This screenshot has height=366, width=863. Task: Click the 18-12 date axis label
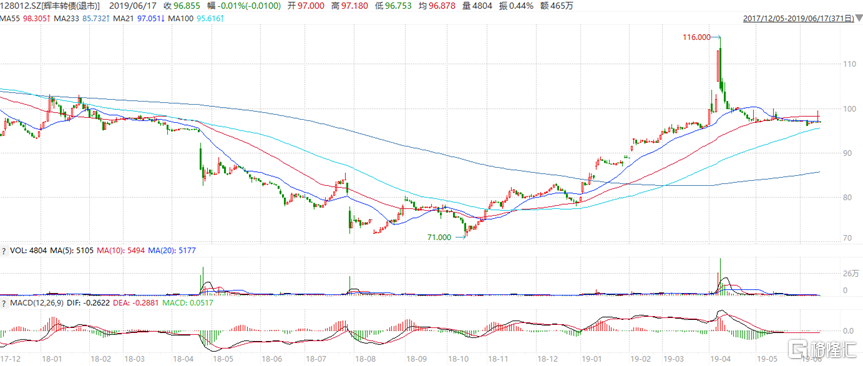tap(547, 358)
